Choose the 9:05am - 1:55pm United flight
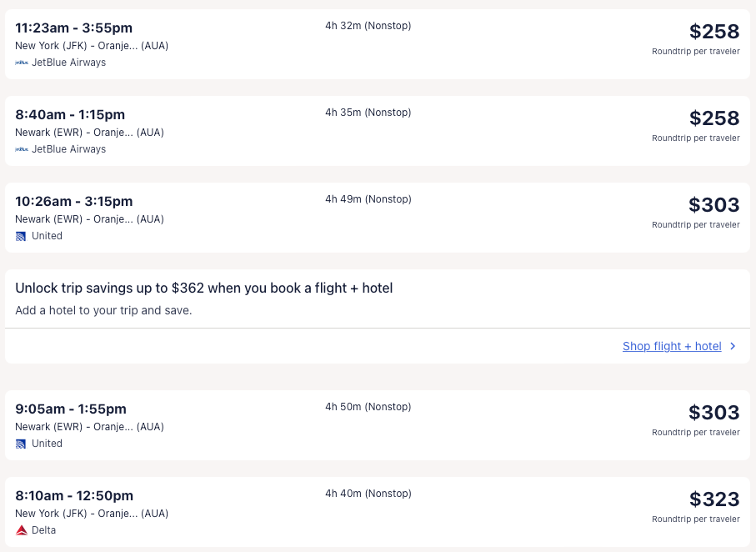Screen dimensions: 756x552 point(71,409)
